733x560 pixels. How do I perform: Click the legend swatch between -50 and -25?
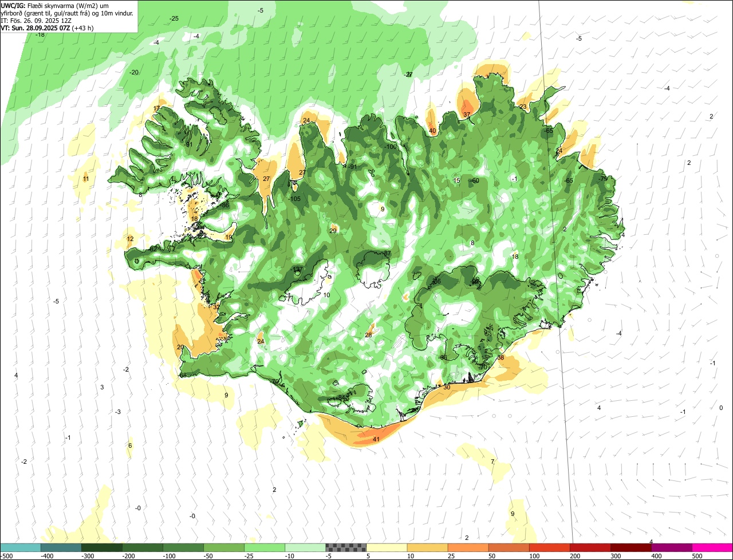[x=224, y=547]
